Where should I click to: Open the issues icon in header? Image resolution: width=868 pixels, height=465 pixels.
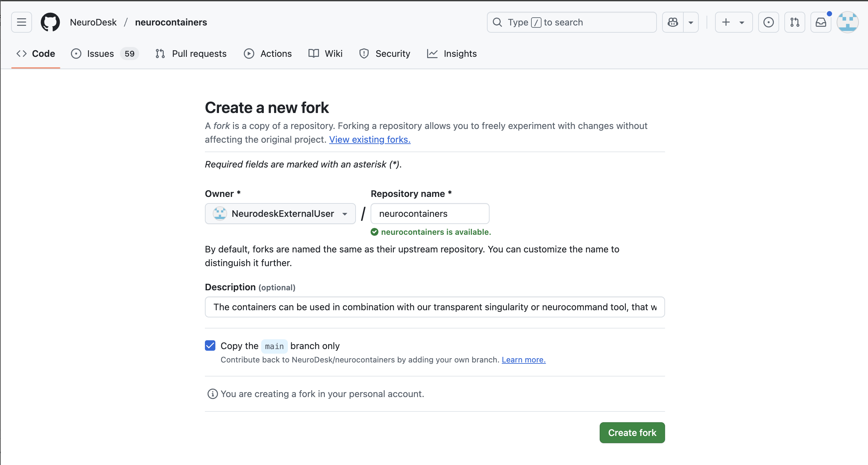click(x=768, y=22)
